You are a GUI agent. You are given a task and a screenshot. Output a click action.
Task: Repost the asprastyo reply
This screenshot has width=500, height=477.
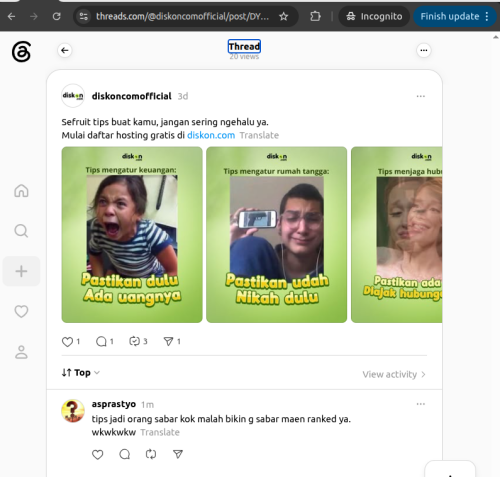[151, 454]
